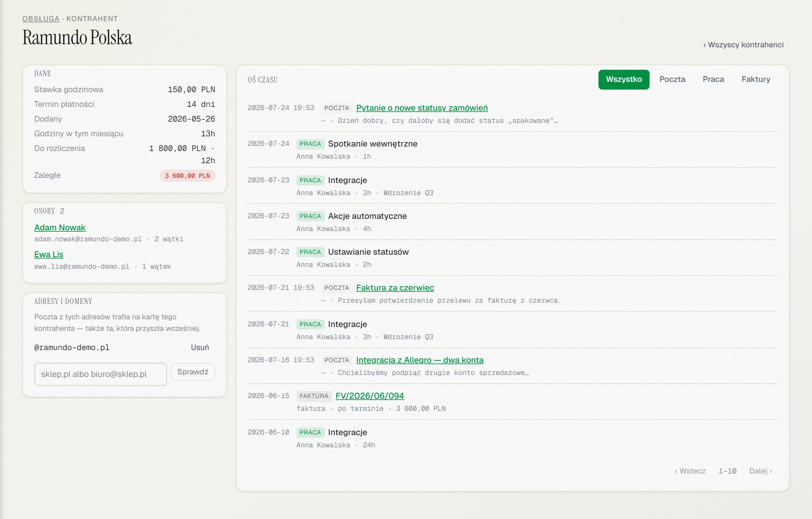812x519 pixels.
Task: Switch to the Praca filter tab
Action: tap(713, 79)
